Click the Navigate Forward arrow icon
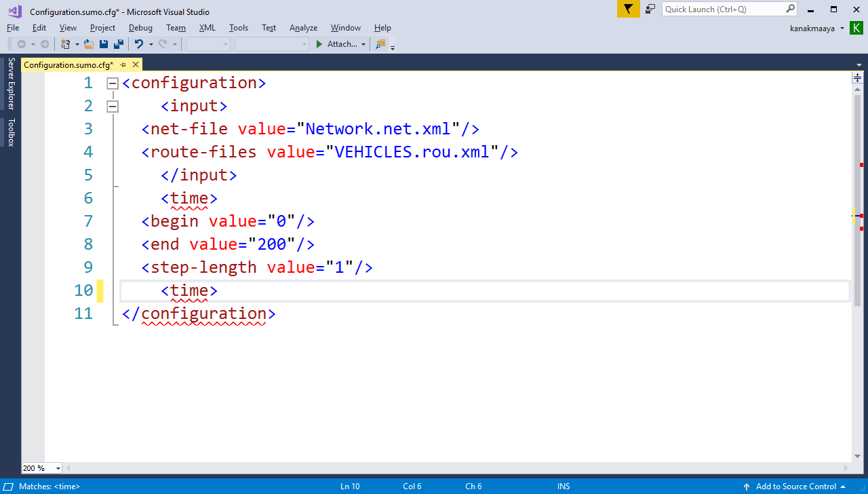This screenshot has height=494, width=868. click(x=45, y=44)
